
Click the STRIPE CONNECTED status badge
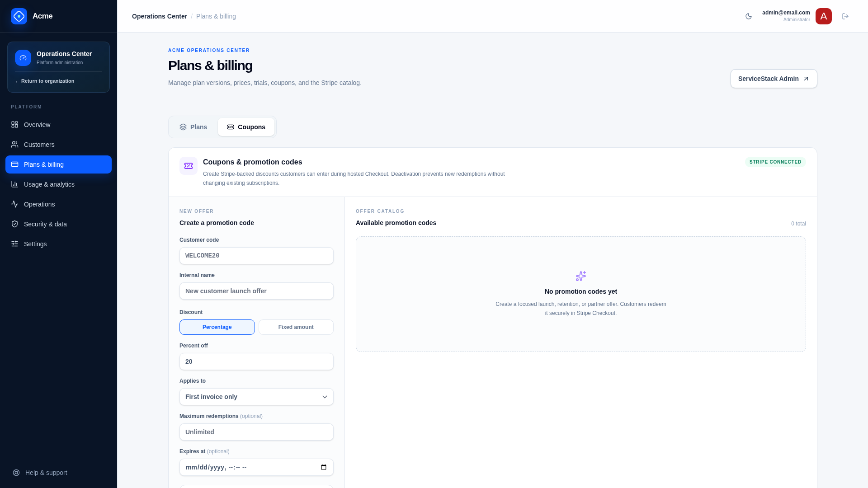tap(775, 162)
